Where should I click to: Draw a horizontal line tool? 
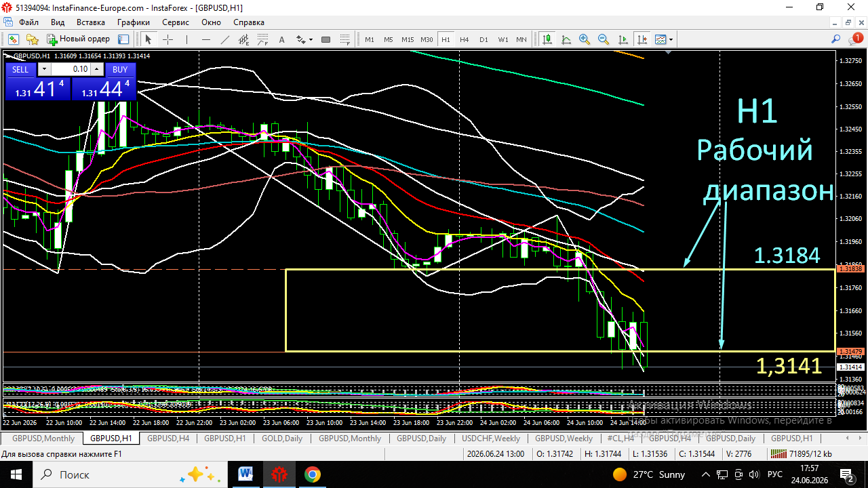point(205,39)
